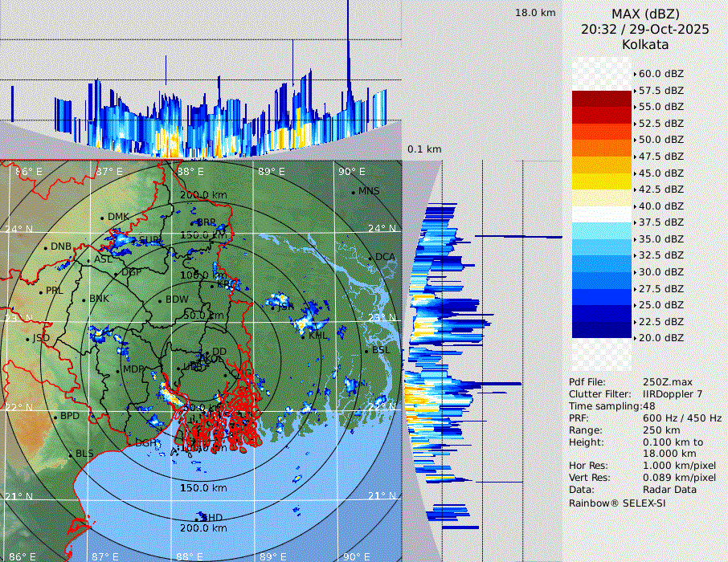728x562 pixels.
Task: Click the 20.0 dBZ legend label
Action: pyautogui.click(x=661, y=338)
